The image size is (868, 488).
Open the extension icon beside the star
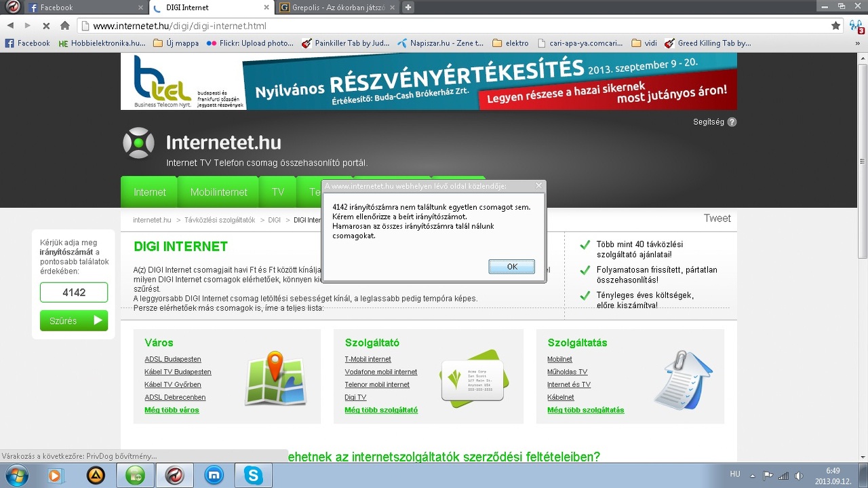tap(856, 26)
